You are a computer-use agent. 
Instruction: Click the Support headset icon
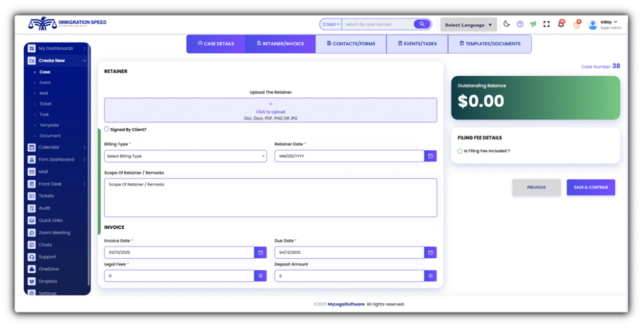point(31,257)
